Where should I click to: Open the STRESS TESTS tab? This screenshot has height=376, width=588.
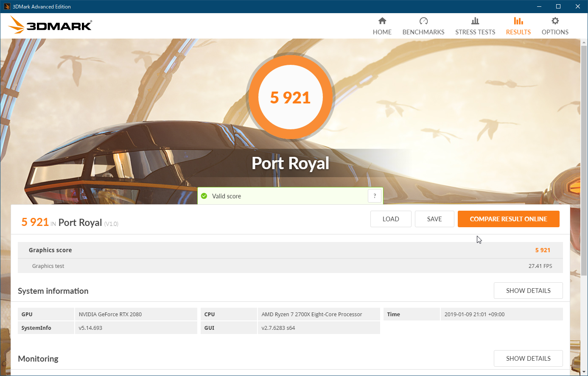(475, 26)
